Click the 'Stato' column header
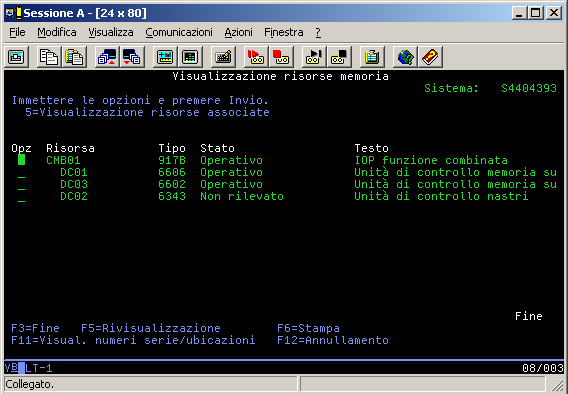 tap(217, 148)
